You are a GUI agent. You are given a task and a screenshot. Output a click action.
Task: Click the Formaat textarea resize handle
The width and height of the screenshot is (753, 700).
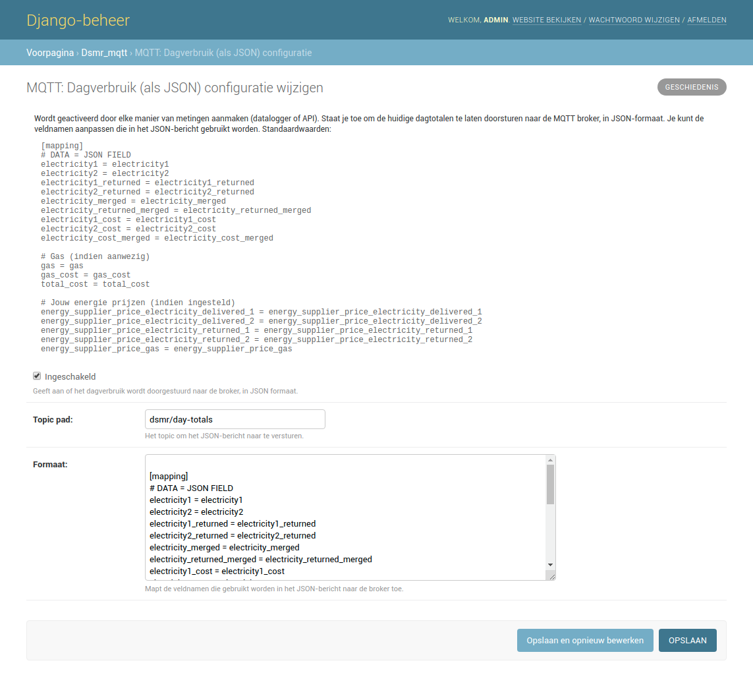coord(552,577)
